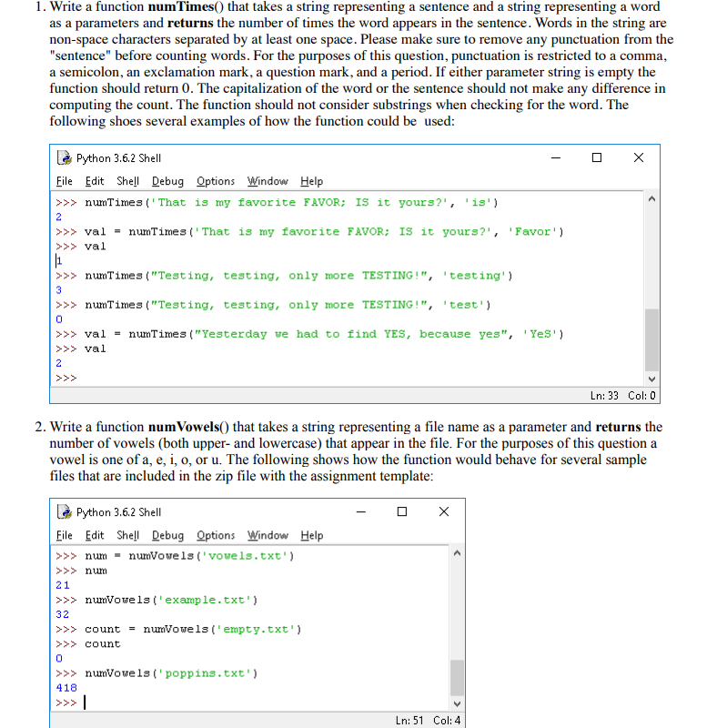The width and height of the screenshot is (707, 728).
Task: Maximize the second Python shell window
Action: click(402, 511)
